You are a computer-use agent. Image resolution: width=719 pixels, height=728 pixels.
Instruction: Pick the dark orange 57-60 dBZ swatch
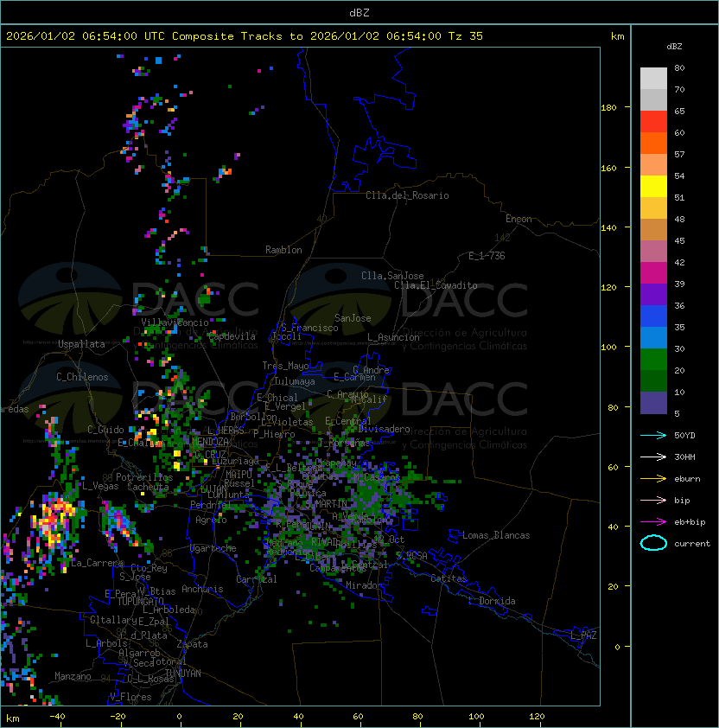(653, 143)
